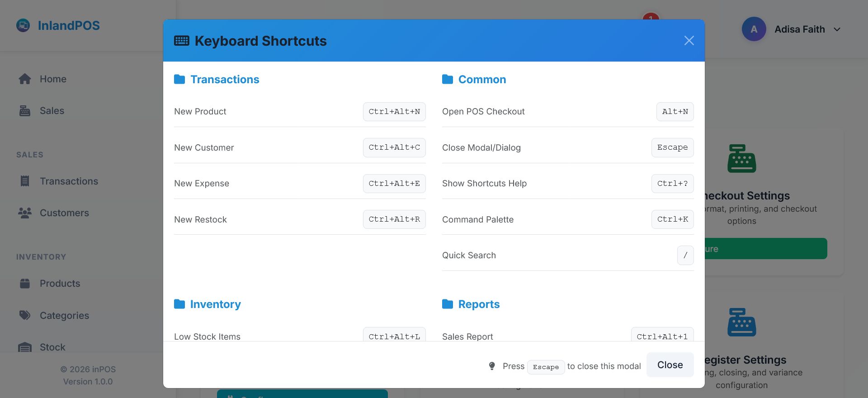Expand the Adisa Faith user dropdown
Viewport: 868px width, 398px height.
coord(837,29)
